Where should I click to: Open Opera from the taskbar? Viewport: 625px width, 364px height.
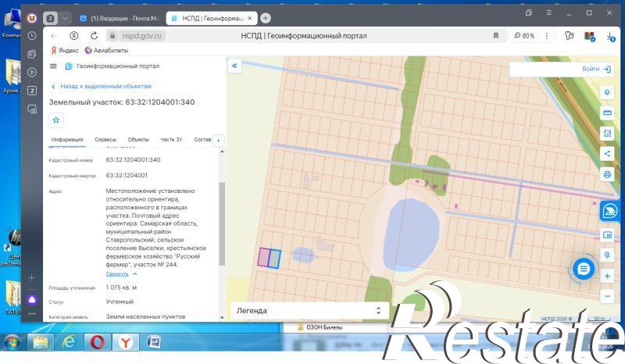[x=97, y=342]
